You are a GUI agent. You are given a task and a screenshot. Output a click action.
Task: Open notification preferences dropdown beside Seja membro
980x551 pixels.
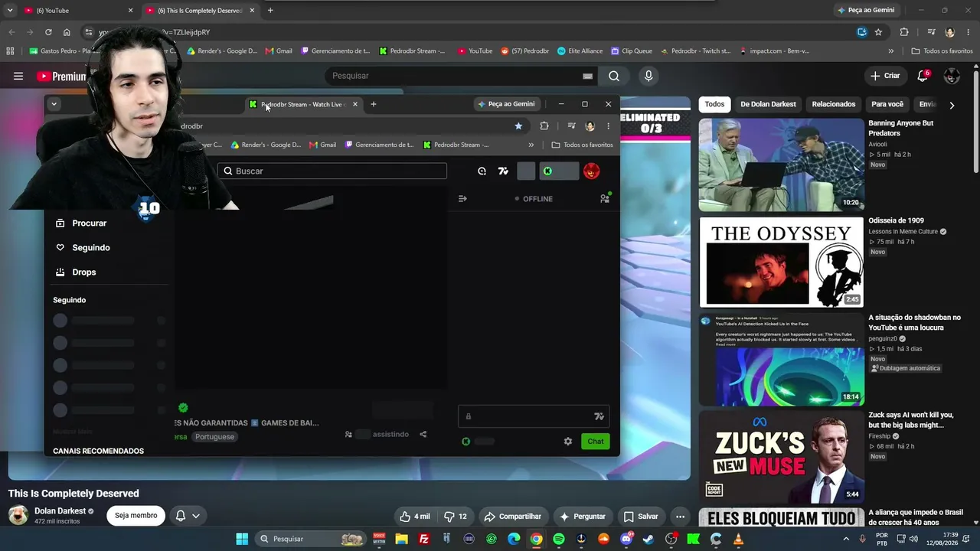(x=188, y=516)
